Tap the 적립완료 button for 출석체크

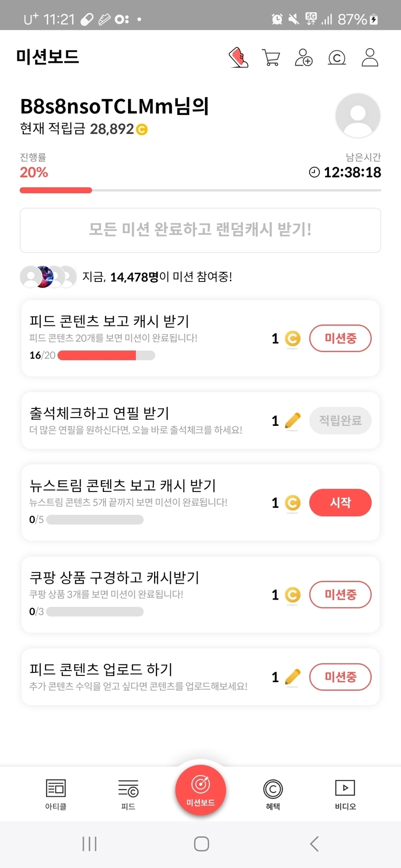340,420
